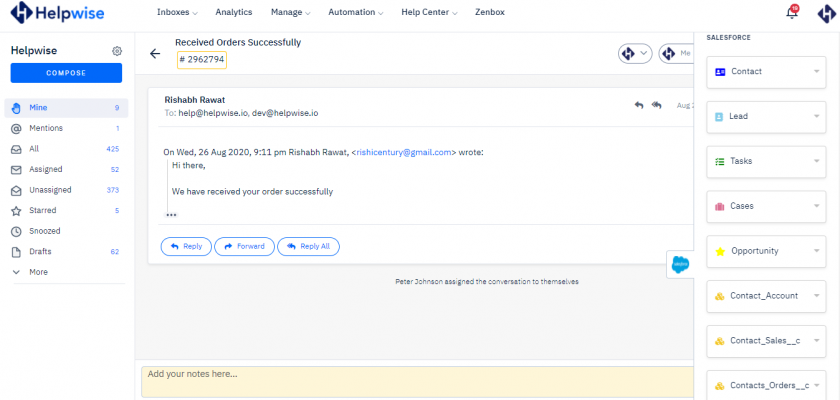Click the back arrow to conversation list
The width and height of the screenshot is (840, 400).
[155, 54]
